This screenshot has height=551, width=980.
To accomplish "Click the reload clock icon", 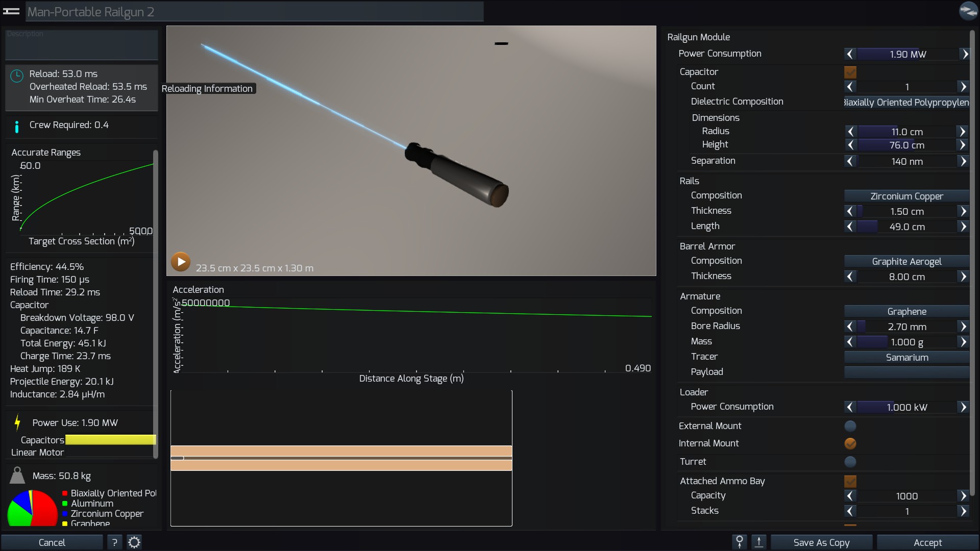I will [17, 76].
